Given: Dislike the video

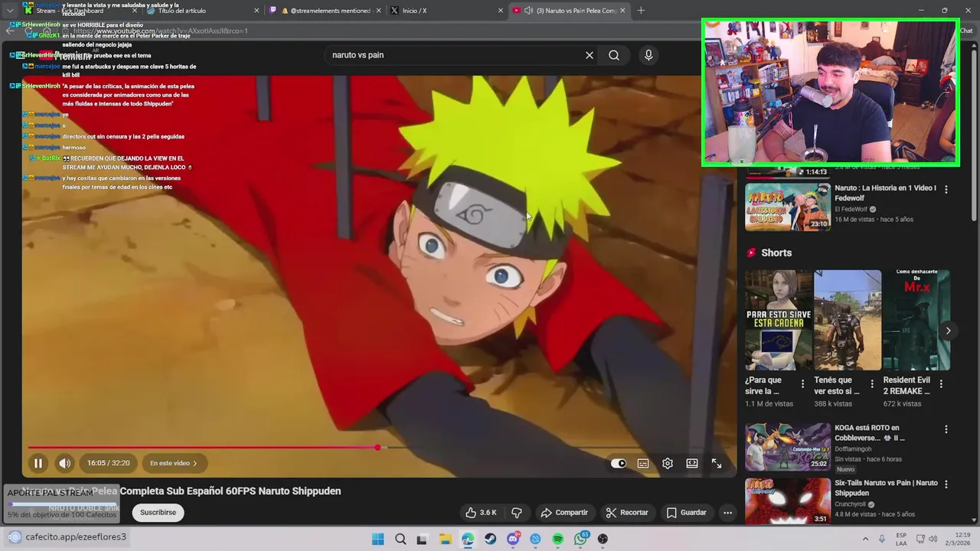Looking at the screenshot, I should tap(517, 513).
